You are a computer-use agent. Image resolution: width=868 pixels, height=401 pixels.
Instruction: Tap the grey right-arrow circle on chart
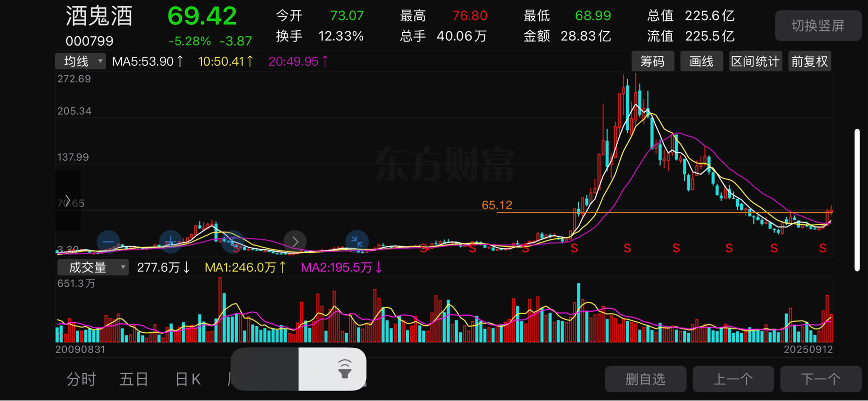tap(295, 242)
